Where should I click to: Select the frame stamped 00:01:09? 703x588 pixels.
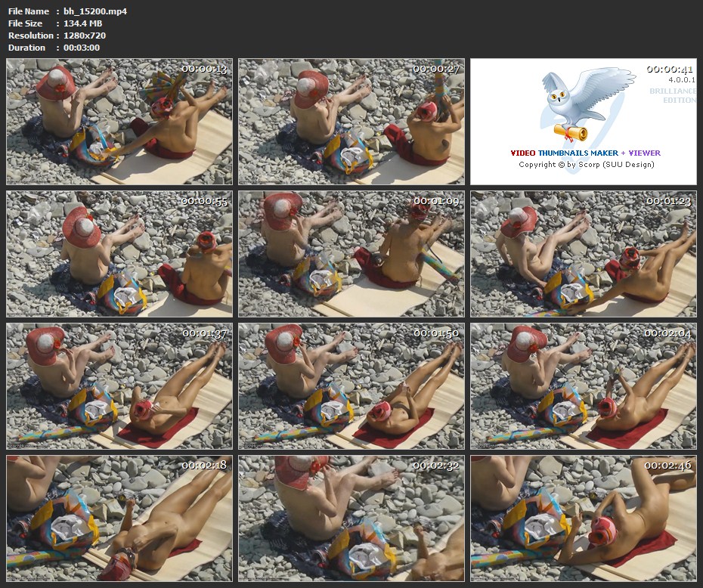(351, 254)
